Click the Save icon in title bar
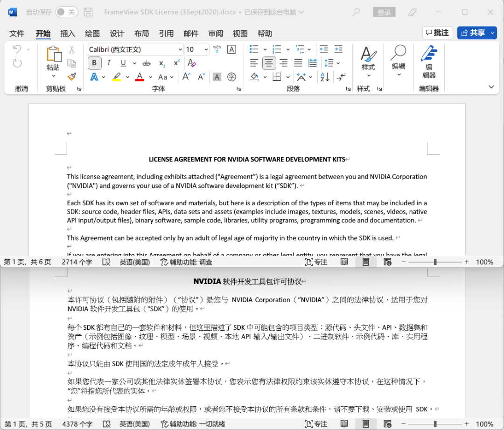The image size is (504, 430). click(88, 12)
